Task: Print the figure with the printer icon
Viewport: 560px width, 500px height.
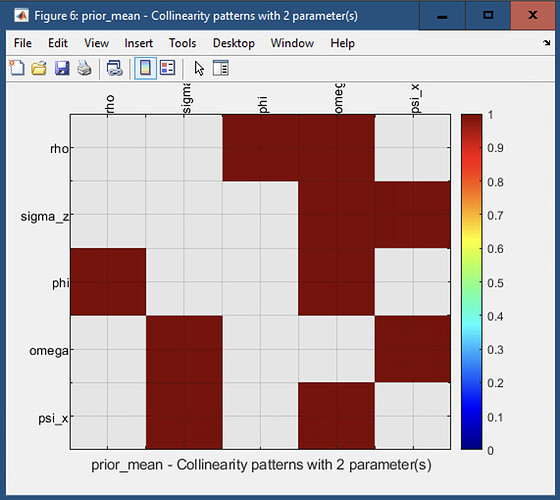Action: click(x=84, y=68)
